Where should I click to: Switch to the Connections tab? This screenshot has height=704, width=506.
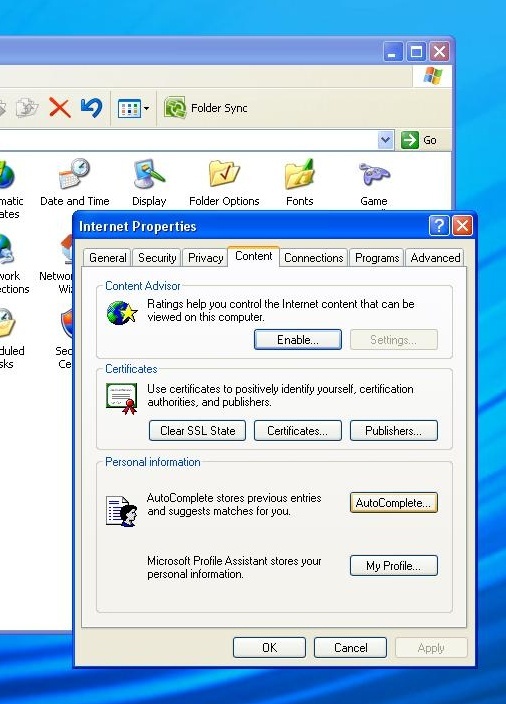[313, 258]
